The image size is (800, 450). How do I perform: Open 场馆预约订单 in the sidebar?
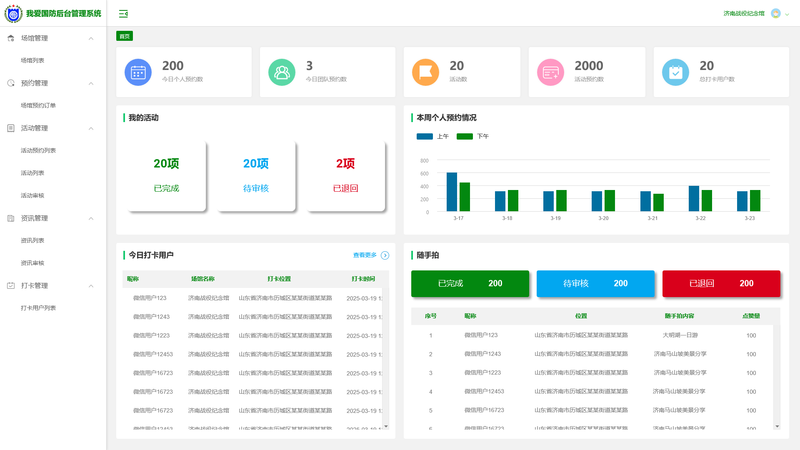pos(38,105)
